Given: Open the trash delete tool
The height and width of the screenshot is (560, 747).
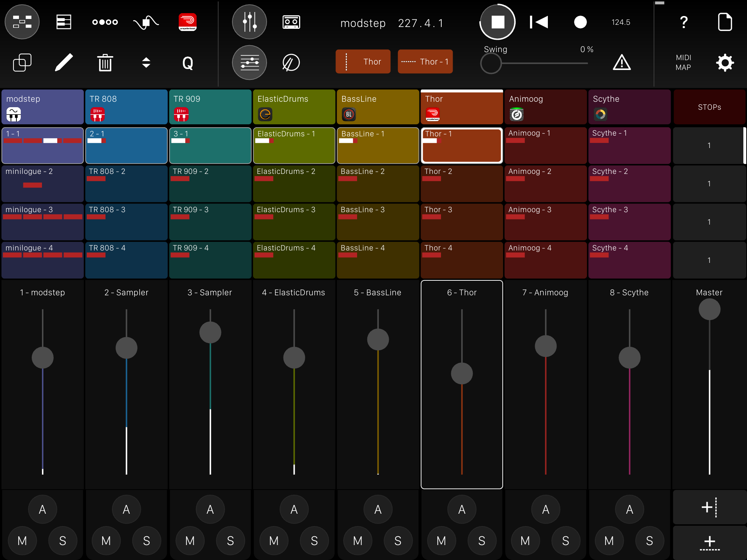Looking at the screenshot, I should pos(105,62).
